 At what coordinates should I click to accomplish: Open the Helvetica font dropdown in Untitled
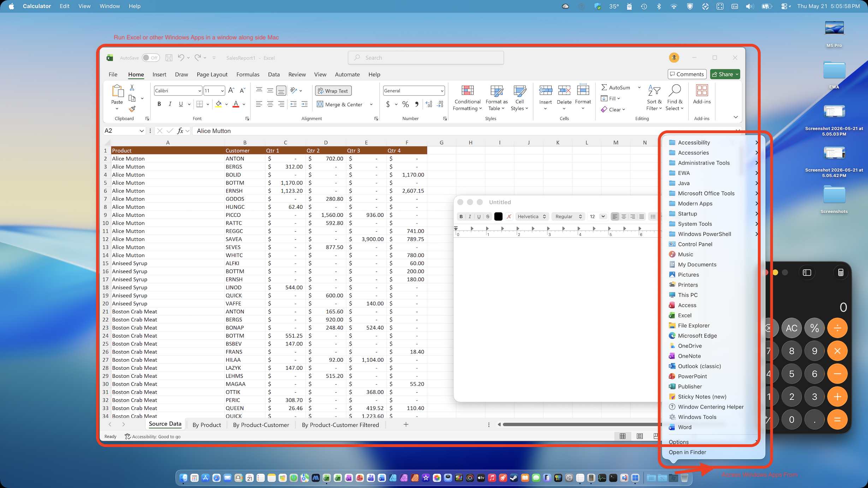[x=532, y=217]
